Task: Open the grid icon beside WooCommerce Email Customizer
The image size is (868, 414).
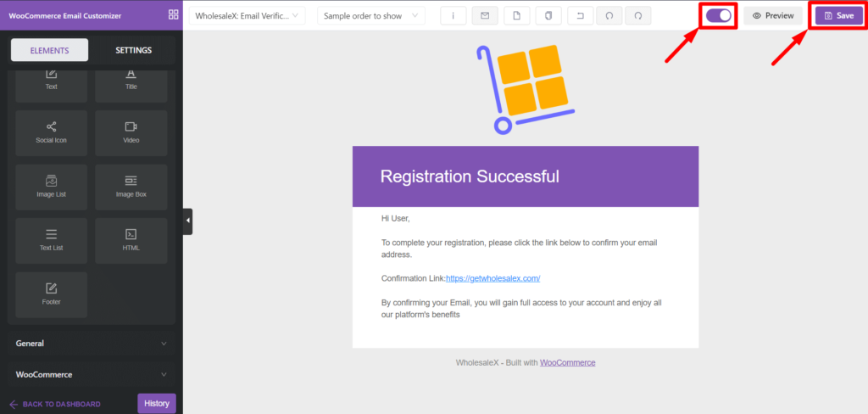Action: tap(173, 15)
